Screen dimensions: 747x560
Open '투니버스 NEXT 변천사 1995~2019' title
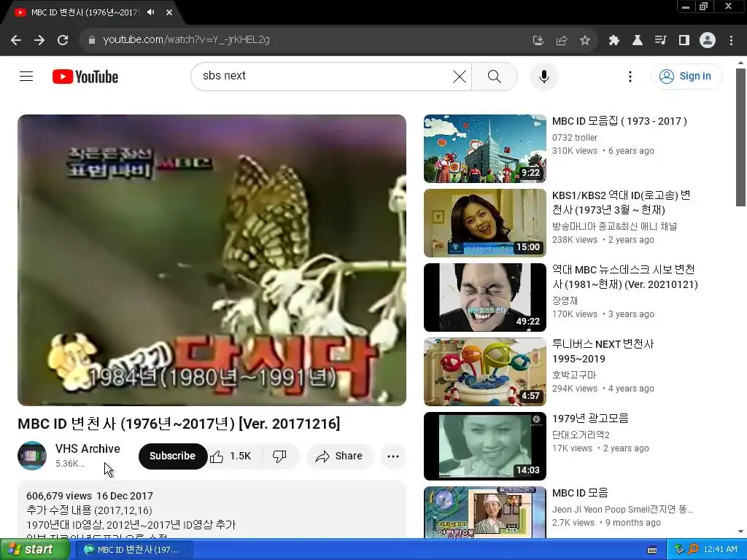click(x=603, y=351)
